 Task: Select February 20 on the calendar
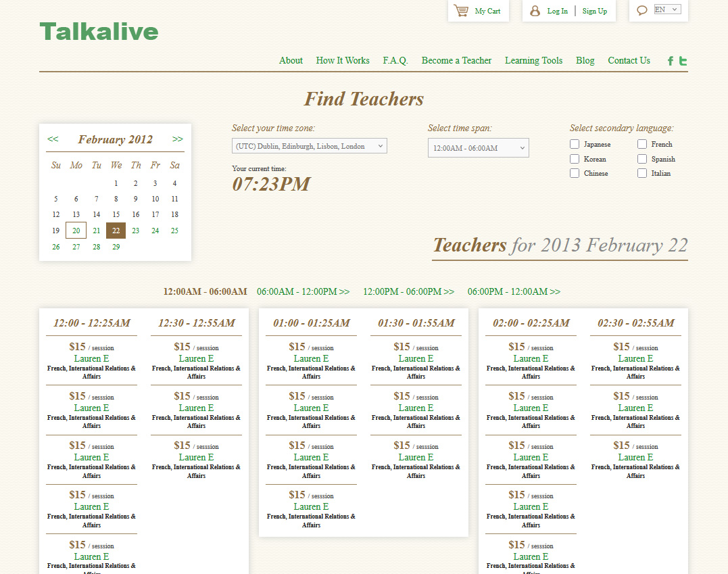(x=76, y=231)
